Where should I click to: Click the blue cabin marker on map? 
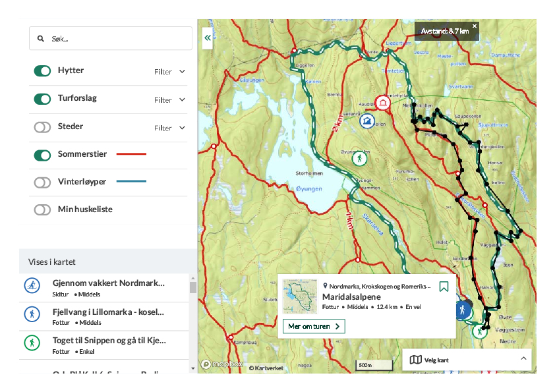[x=367, y=121]
